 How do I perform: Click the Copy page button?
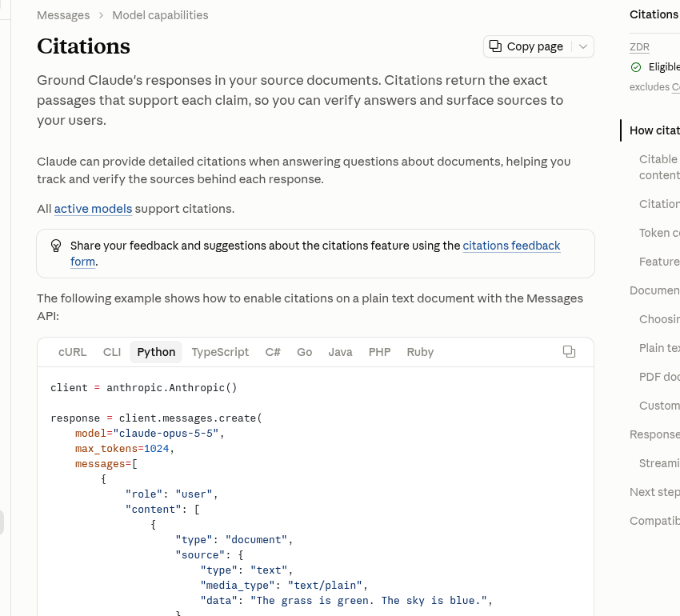pyautogui.click(x=526, y=46)
